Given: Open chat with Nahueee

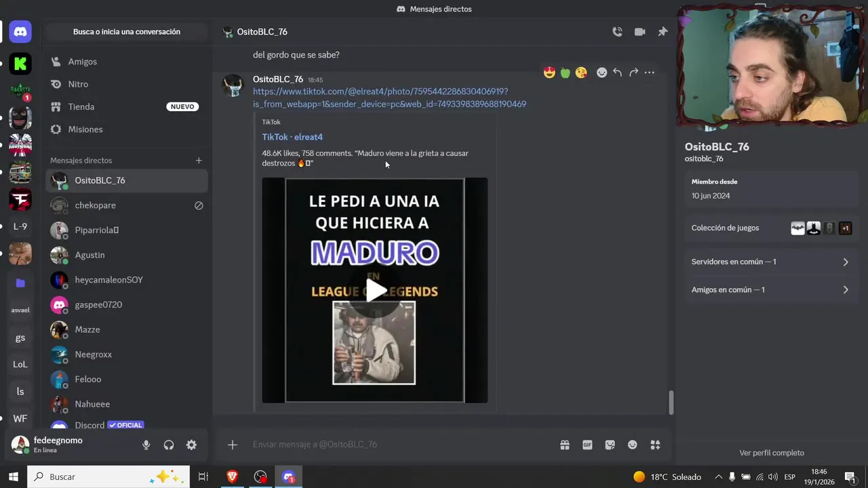Looking at the screenshot, I should pyautogui.click(x=127, y=404).
